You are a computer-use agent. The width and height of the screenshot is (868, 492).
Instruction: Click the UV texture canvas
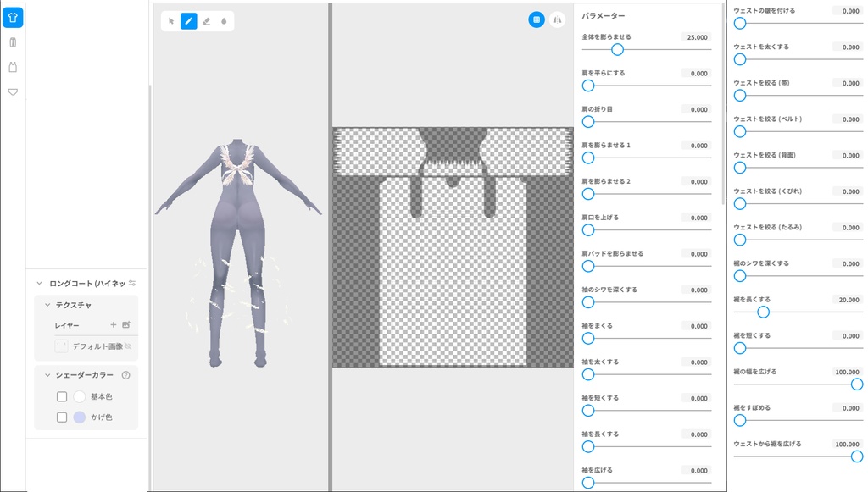tap(453, 247)
